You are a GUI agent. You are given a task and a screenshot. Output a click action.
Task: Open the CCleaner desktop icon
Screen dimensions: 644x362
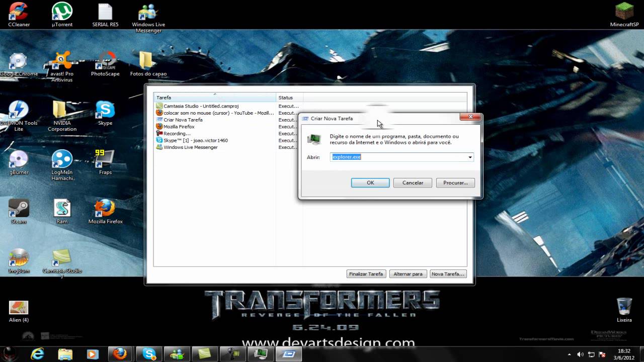click(x=19, y=15)
